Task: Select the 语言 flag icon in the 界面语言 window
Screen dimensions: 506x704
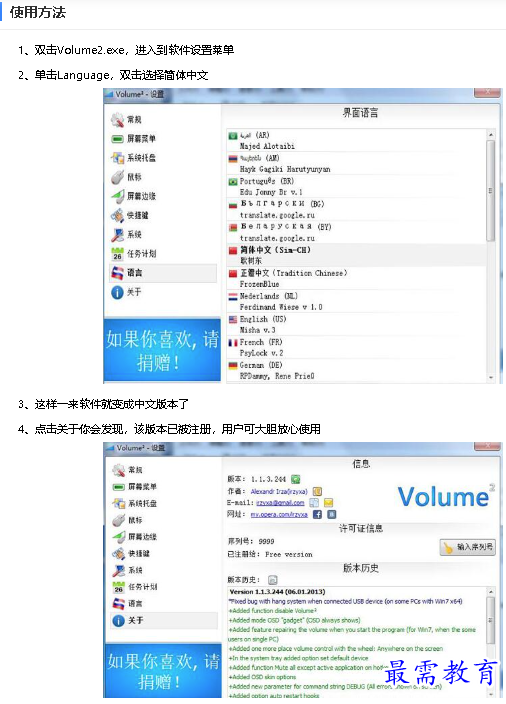Action: coord(117,273)
